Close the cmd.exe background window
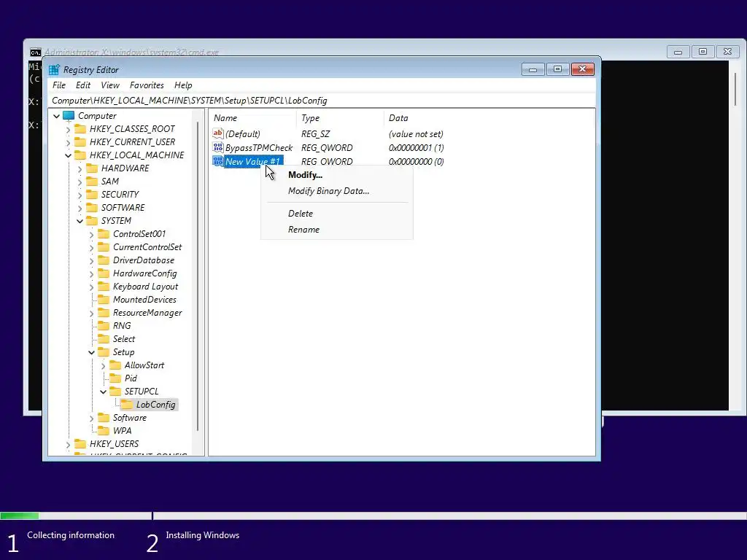The height and width of the screenshot is (560, 747). click(x=727, y=52)
